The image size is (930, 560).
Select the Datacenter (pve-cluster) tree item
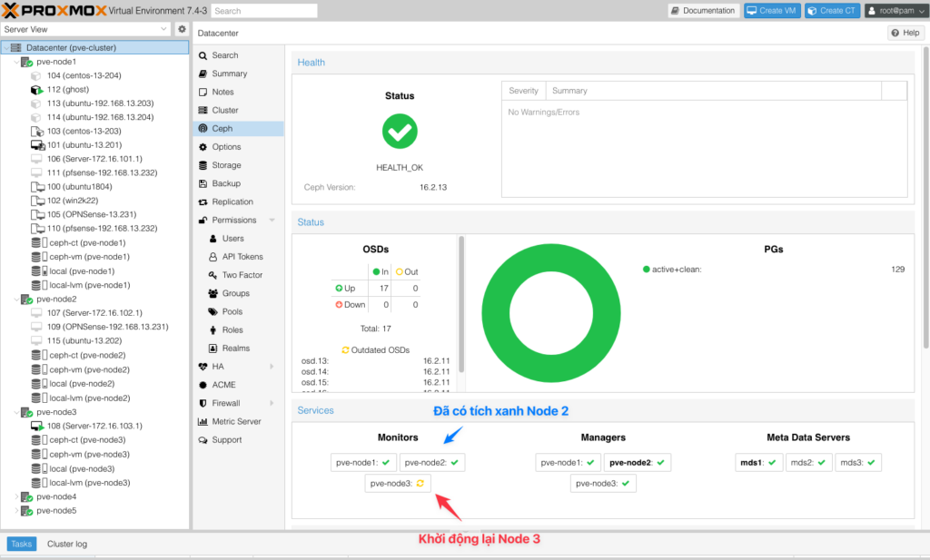[x=94, y=47]
